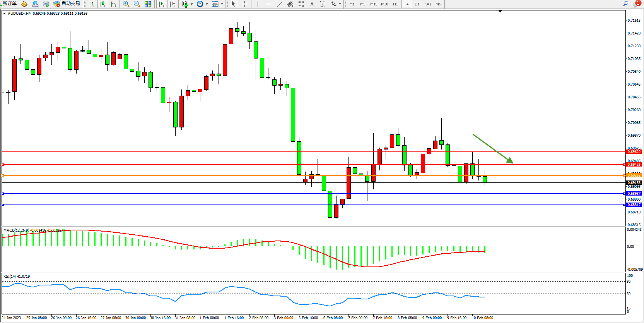Viewport: 644px width, 323px height.
Task: Click the zoom in magnifier icon
Action: pos(126,4)
